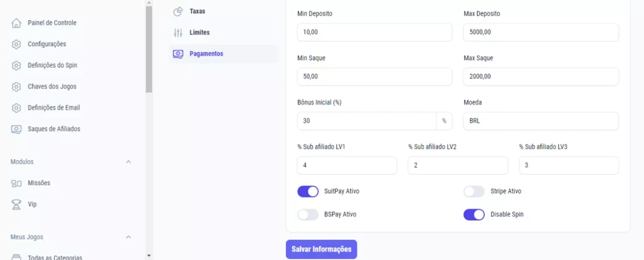This screenshot has height=260, width=644.
Task: Select the Pagamentos tab
Action: tap(223, 54)
